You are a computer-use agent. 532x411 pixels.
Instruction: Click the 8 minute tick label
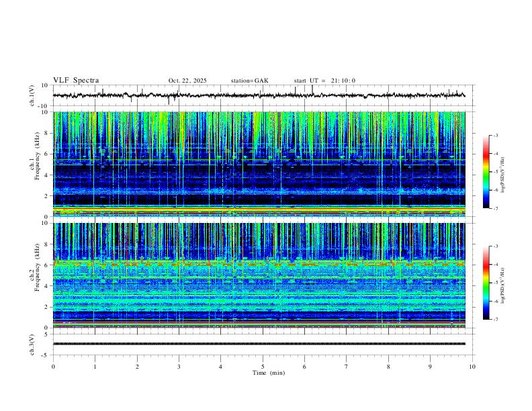point(388,367)
